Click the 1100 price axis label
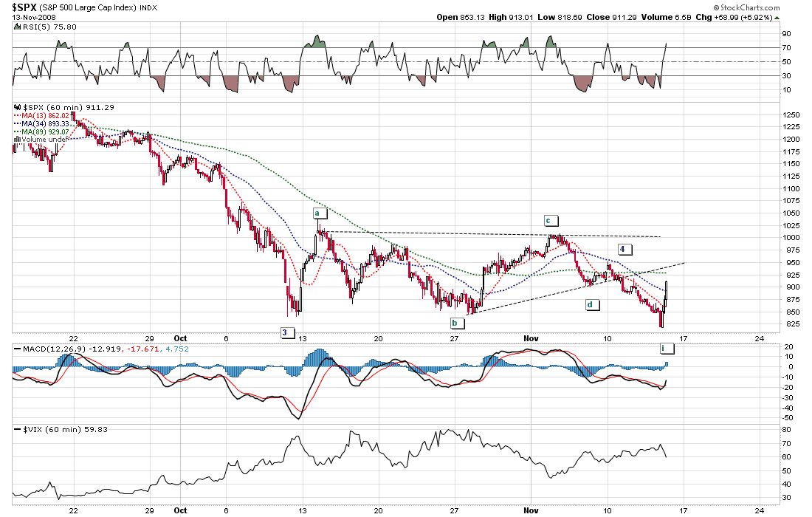This screenshot has width=812, height=517. tap(791, 189)
